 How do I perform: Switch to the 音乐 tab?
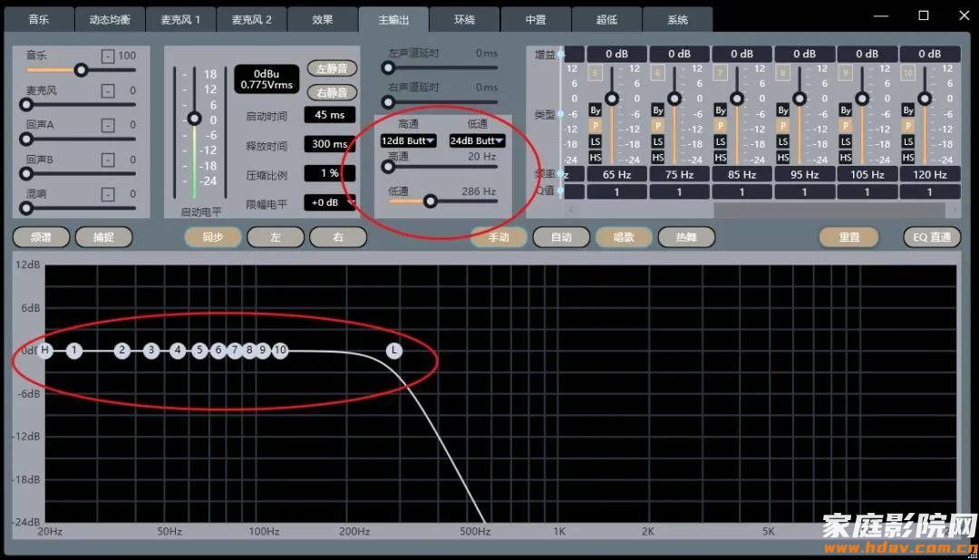(39, 19)
